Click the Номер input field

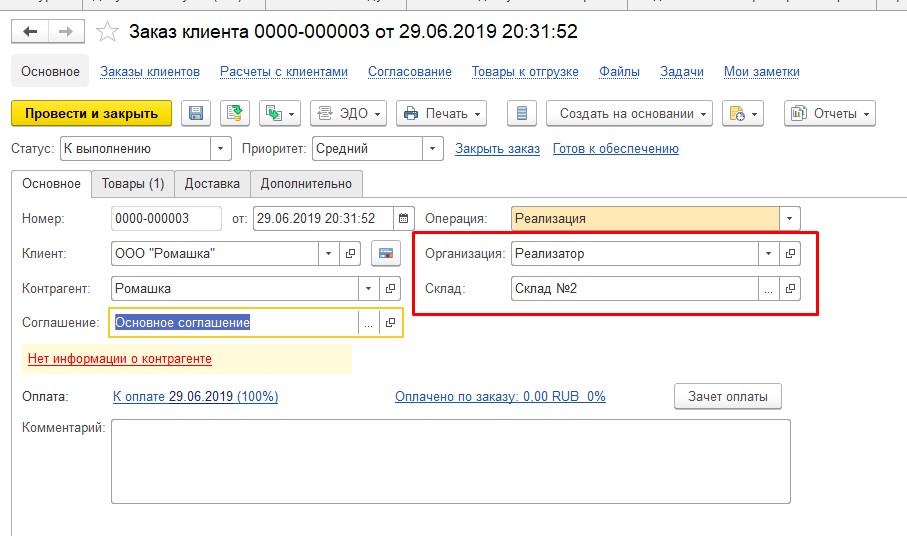[x=166, y=219]
